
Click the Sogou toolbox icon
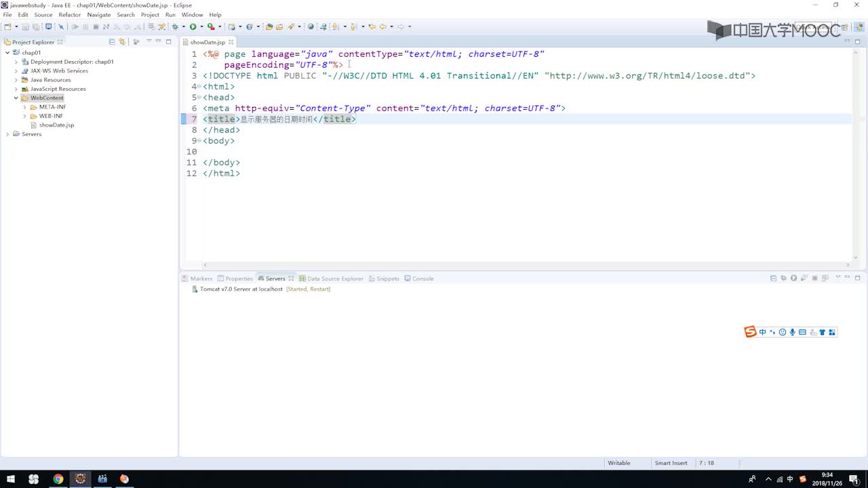click(832, 332)
